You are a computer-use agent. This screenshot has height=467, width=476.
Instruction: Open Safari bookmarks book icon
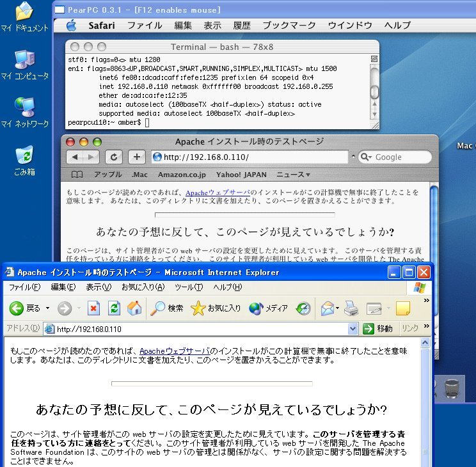[77, 175]
